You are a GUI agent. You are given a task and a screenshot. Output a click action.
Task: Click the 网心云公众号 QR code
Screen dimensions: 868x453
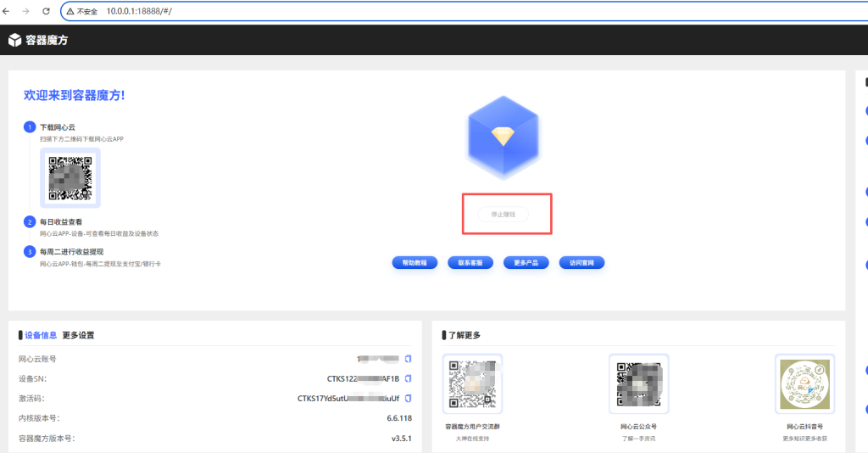coord(638,384)
